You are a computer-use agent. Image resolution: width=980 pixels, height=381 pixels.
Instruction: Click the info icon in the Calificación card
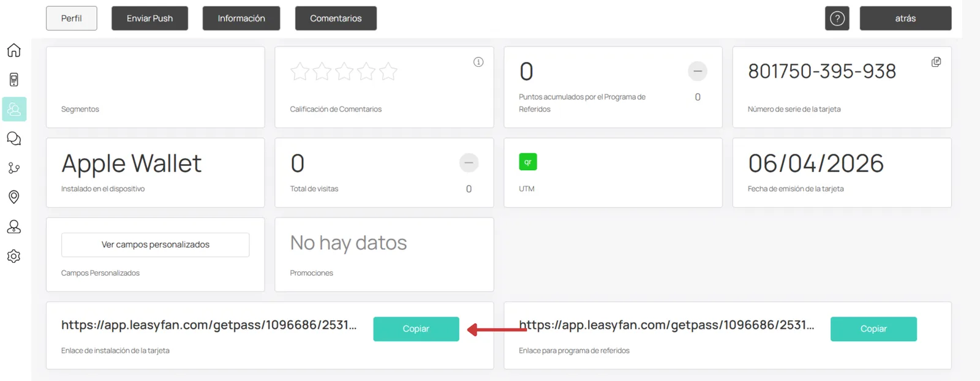478,62
